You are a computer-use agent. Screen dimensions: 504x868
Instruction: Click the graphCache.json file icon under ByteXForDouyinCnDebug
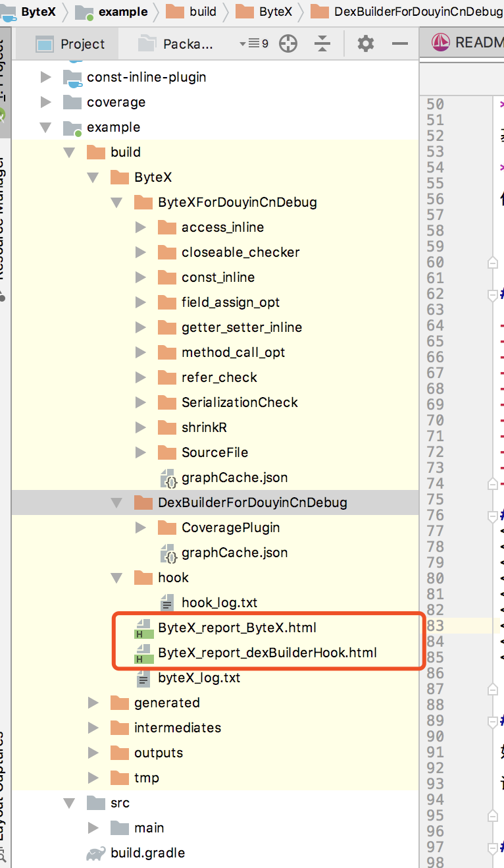168,478
